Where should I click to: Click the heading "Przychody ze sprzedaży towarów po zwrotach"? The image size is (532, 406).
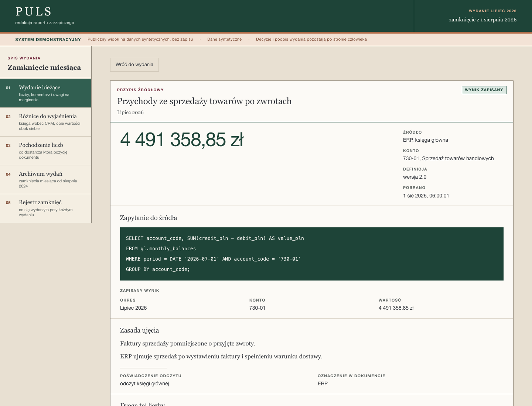tap(204, 101)
